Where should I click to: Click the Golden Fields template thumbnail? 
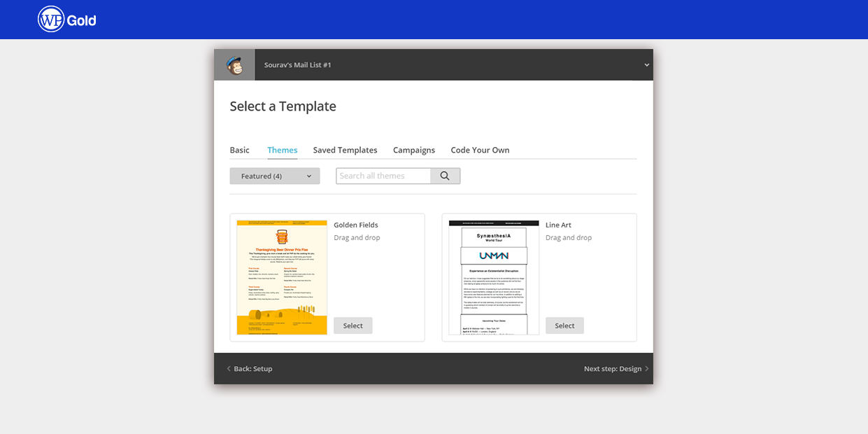click(x=282, y=277)
